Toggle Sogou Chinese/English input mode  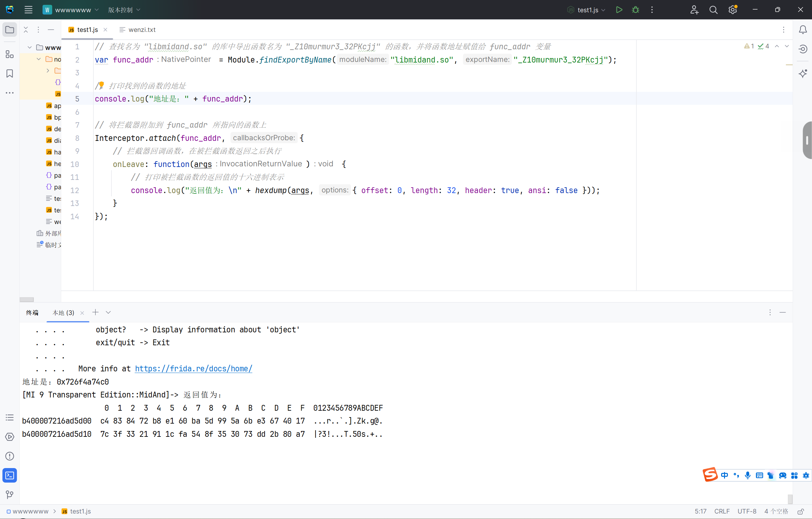(724, 475)
